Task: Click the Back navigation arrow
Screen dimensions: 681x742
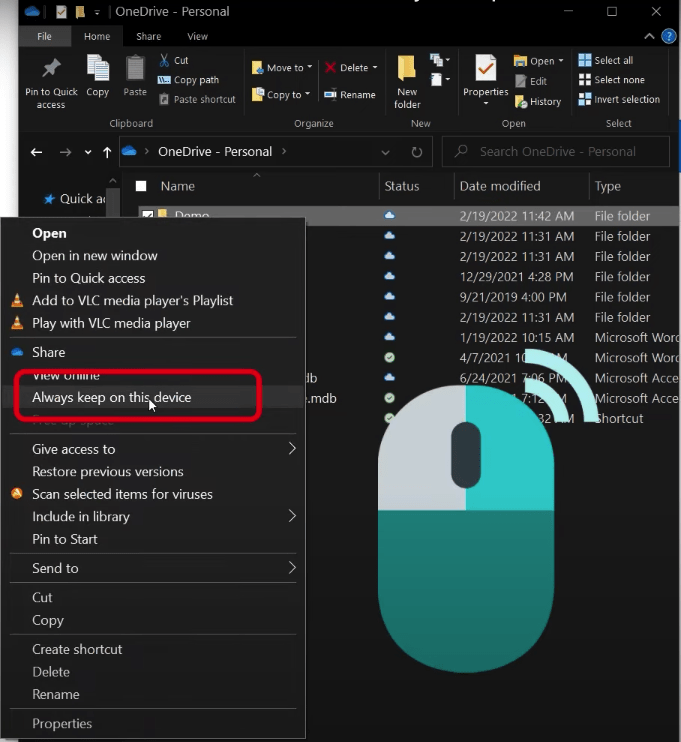Action: [x=36, y=152]
